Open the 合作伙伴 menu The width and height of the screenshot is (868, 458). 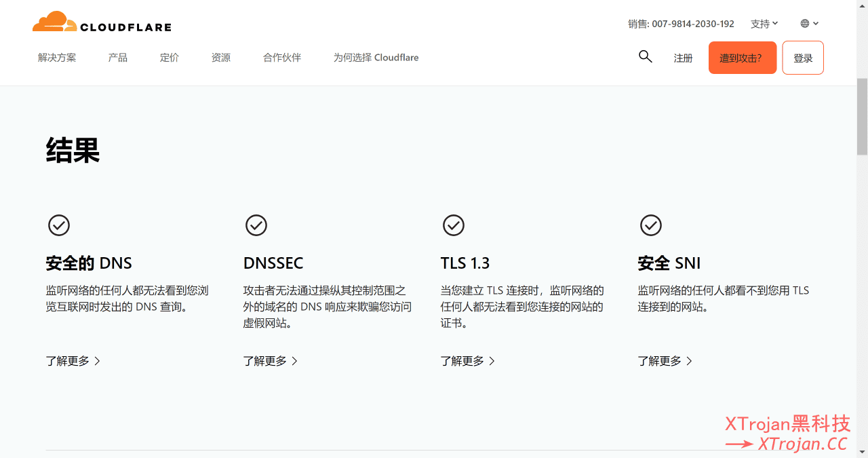pos(282,58)
